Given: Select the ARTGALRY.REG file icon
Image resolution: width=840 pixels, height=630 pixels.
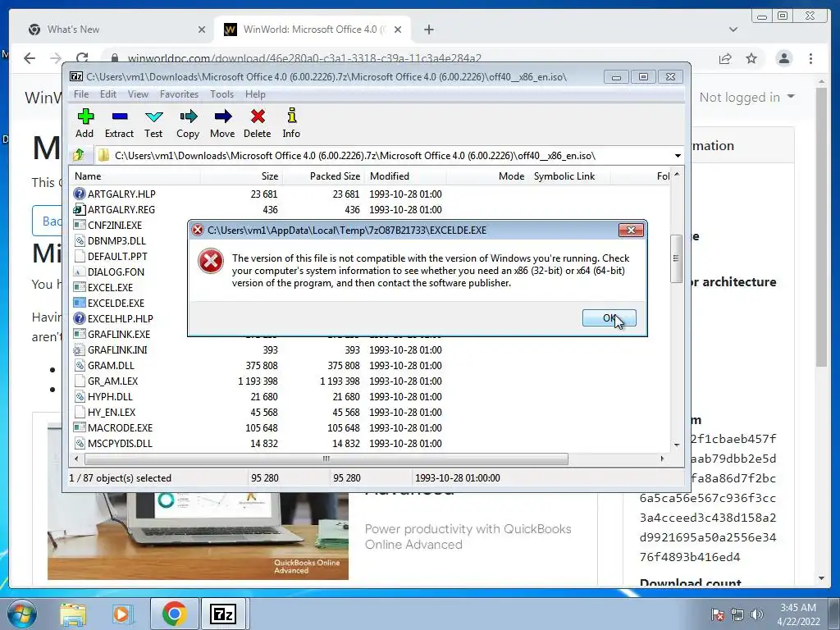Looking at the screenshot, I should click(80, 209).
